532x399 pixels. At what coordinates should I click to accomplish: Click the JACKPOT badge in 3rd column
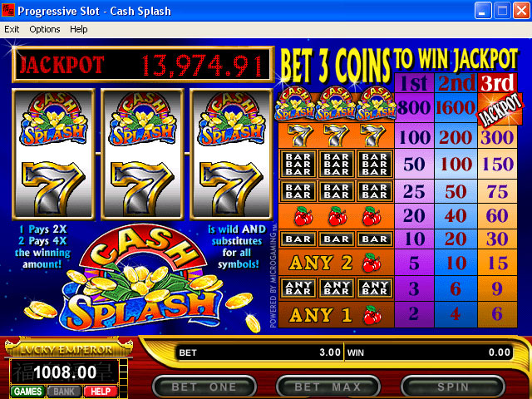click(500, 109)
